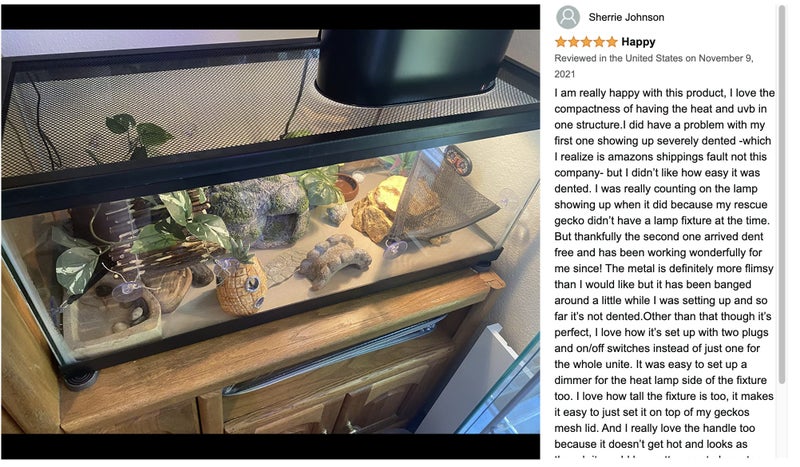The image size is (800, 467).
Task: Click the pineapple house decoration in the photo
Action: click(242, 285)
